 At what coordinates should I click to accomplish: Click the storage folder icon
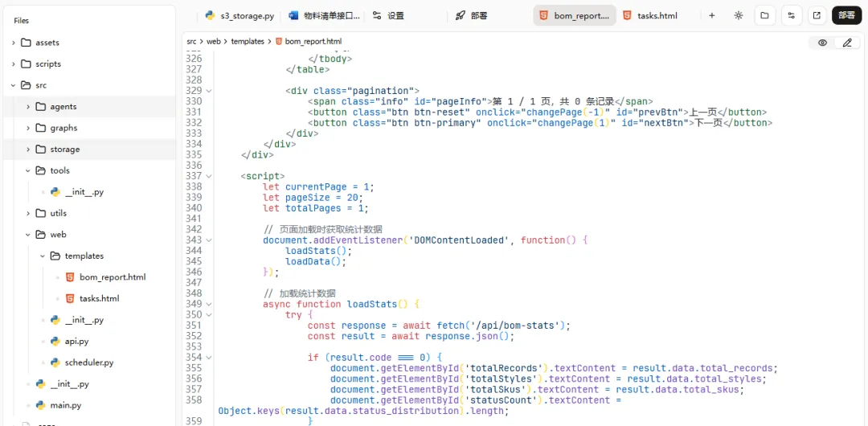[x=40, y=150]
